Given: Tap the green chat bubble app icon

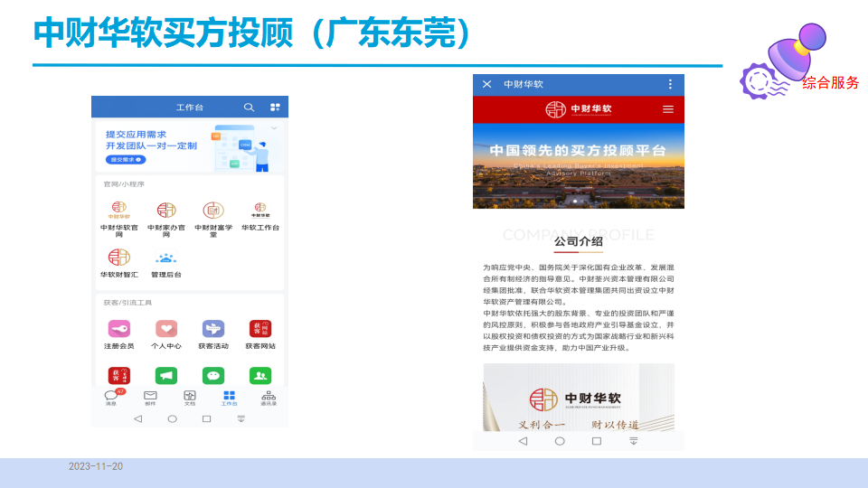Looking at the screenshot, I should [x=213, y=376].
